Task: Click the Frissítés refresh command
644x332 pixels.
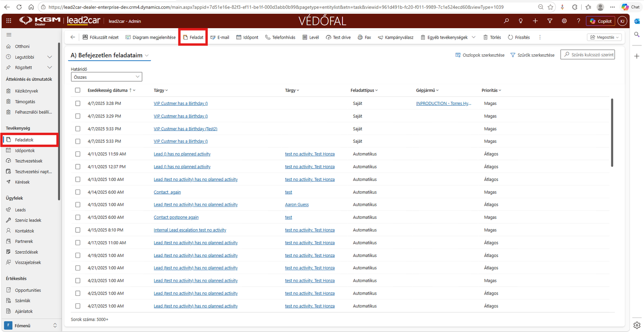Action: [519, 37]
